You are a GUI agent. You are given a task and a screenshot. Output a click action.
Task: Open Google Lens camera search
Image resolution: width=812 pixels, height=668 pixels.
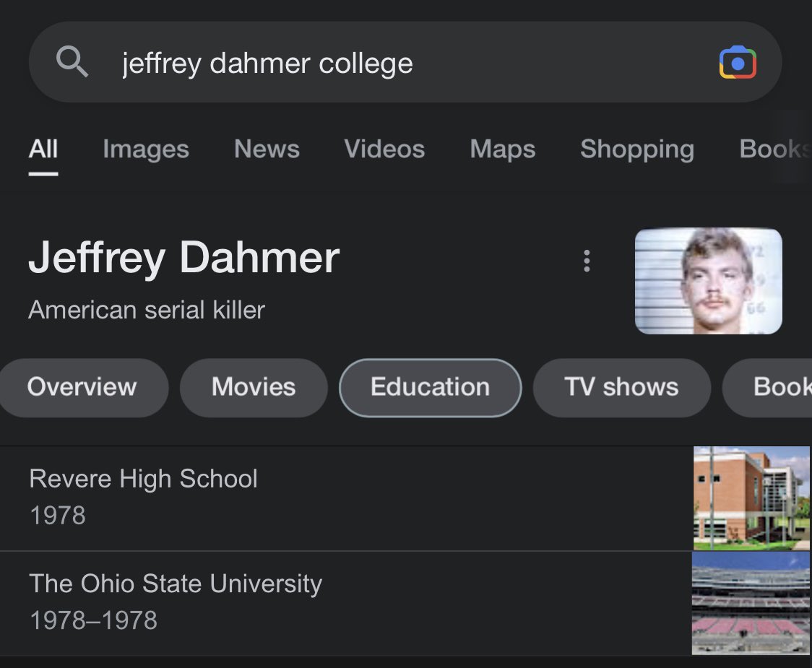738,62
